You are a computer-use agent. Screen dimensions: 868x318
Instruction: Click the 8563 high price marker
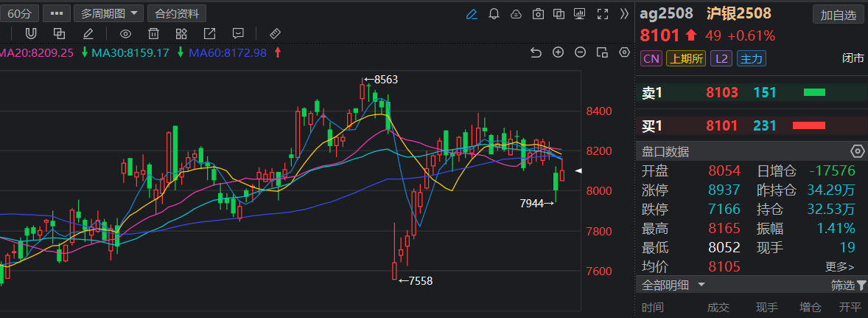(381, 80)
